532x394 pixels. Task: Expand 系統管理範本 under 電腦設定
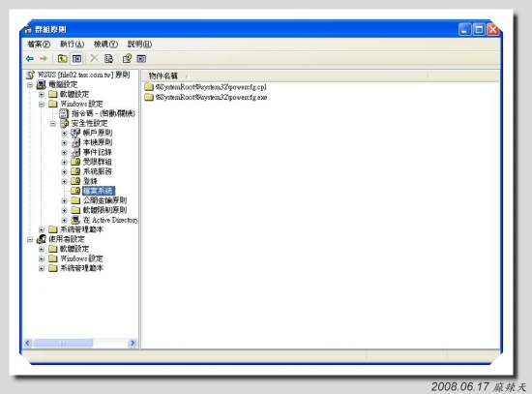(42, 229)
